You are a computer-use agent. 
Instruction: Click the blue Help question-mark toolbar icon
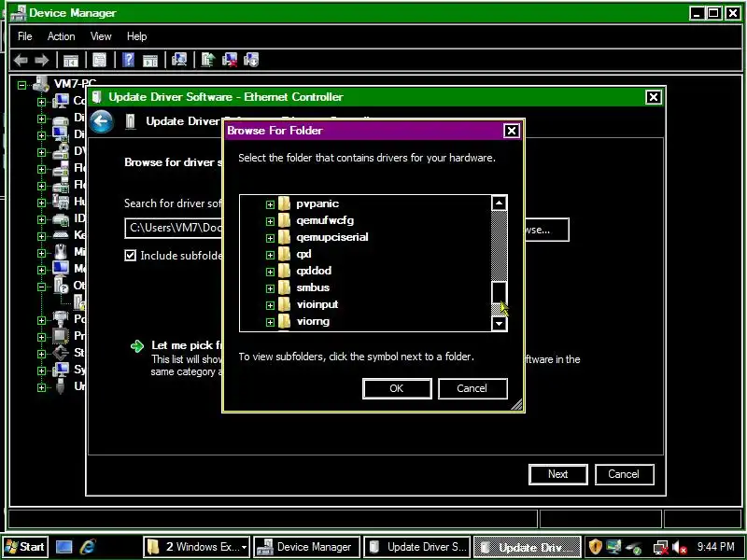click(x=128, y=60)
